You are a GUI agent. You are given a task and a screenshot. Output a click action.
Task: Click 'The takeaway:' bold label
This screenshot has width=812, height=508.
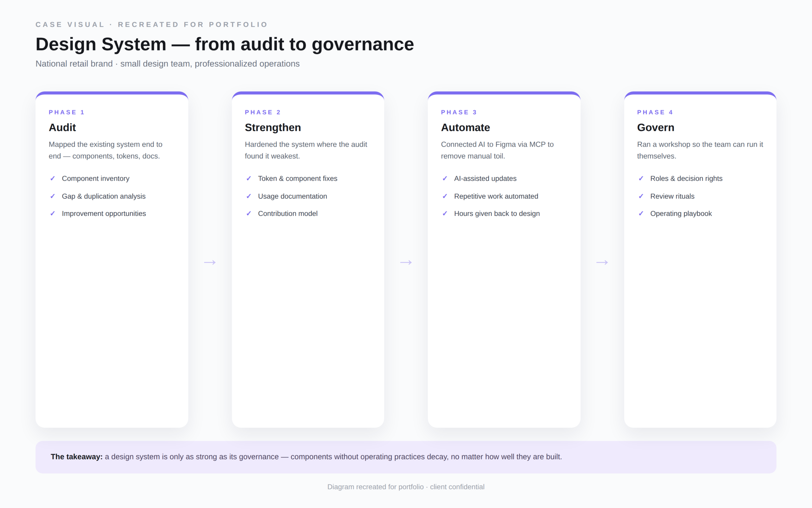point(77,457)
